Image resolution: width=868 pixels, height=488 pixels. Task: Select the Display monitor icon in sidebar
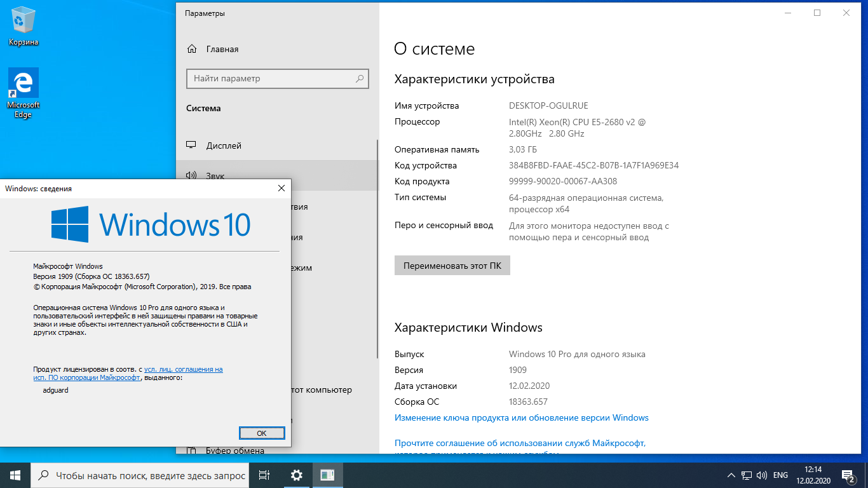(x=191, y=146)
